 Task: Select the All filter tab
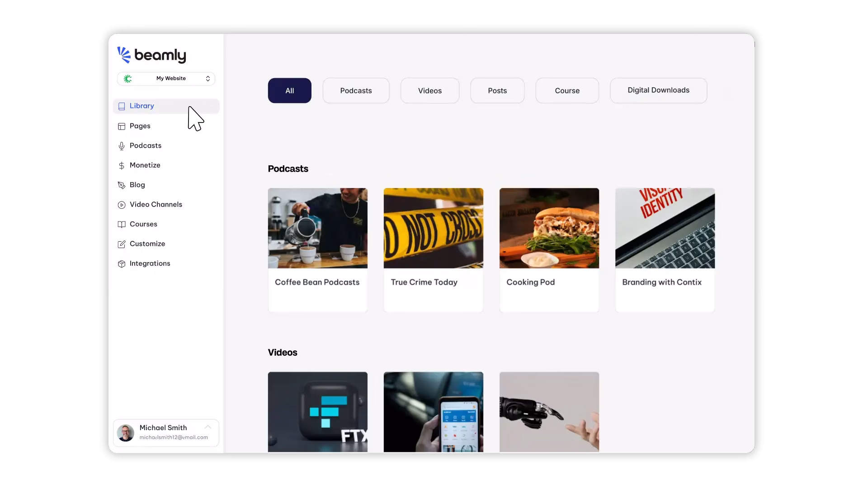point(289,91)
